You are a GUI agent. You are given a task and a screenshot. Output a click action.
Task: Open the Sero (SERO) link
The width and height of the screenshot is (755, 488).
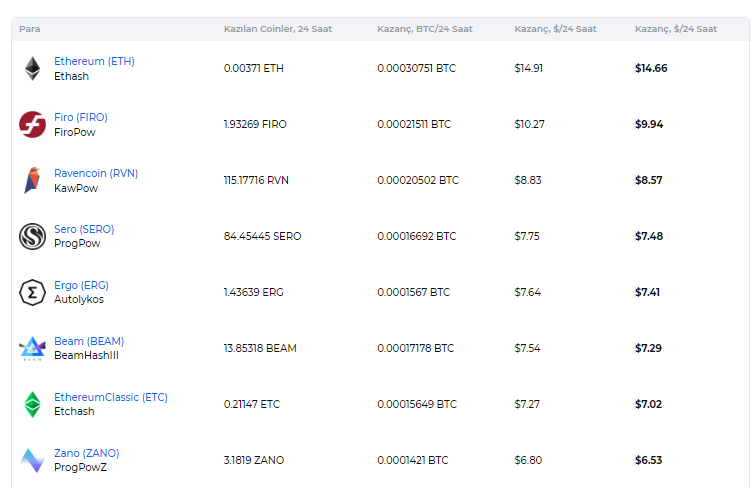[x=84, y=229]
